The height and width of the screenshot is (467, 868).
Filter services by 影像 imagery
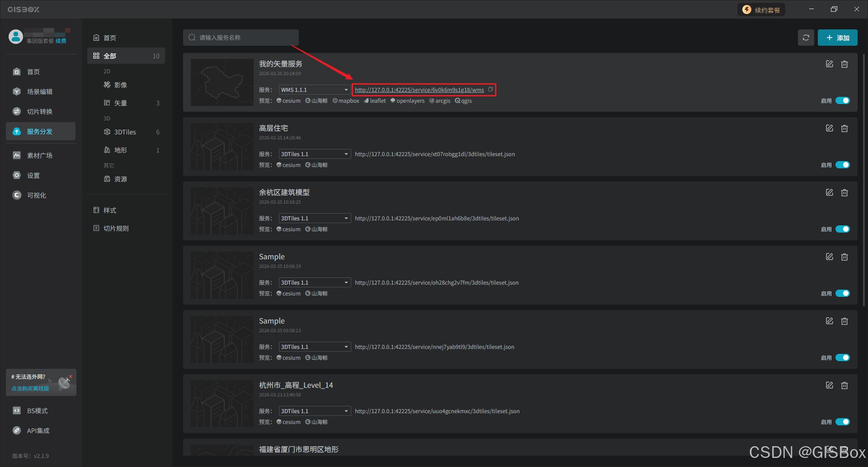click(126, 85)
